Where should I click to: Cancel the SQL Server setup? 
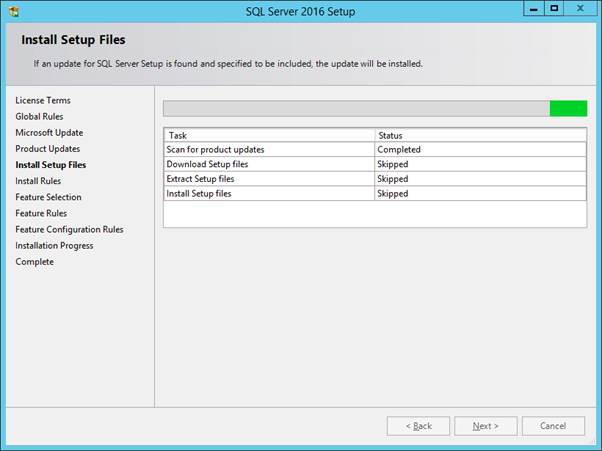coord(553,426)
